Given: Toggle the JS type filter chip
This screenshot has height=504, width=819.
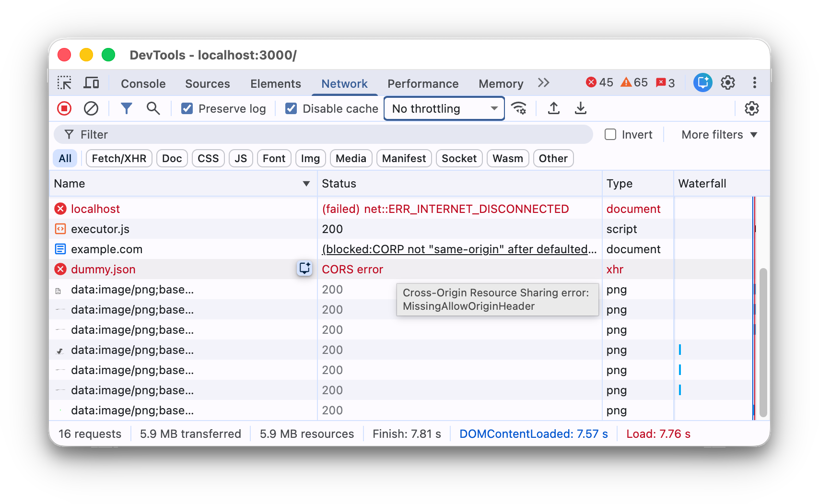Looking at the screenshot, I should 241,158.
